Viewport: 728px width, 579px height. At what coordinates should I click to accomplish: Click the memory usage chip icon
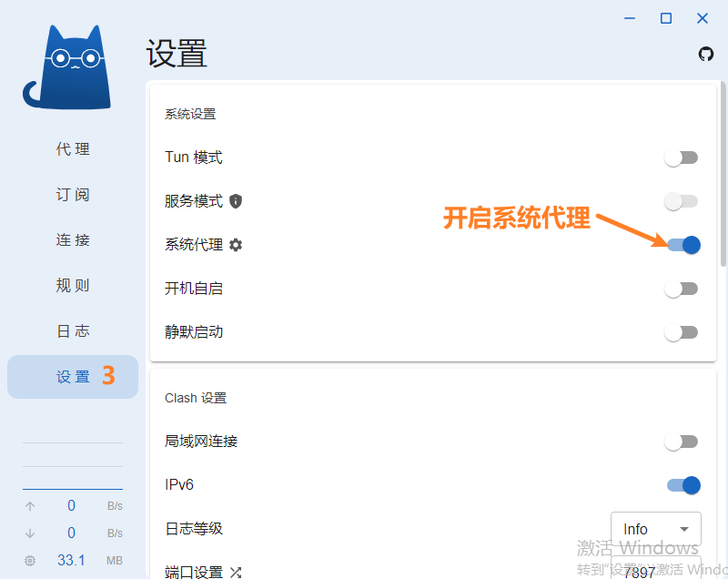[x=30, y=561]
